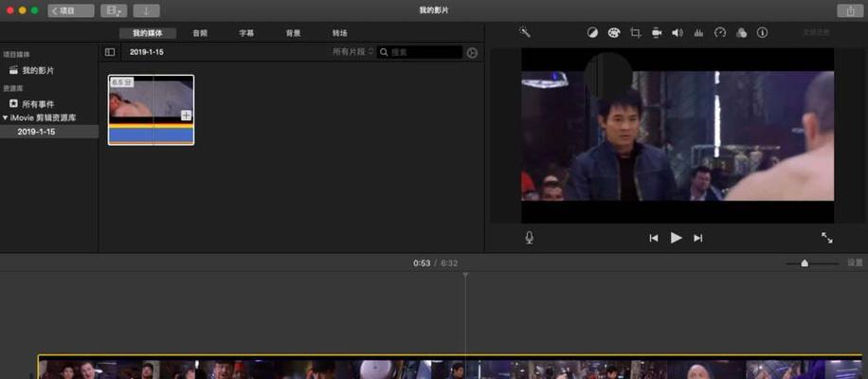868x379 pixels.
Task: Click the share export icon
Action: point(850,10)
